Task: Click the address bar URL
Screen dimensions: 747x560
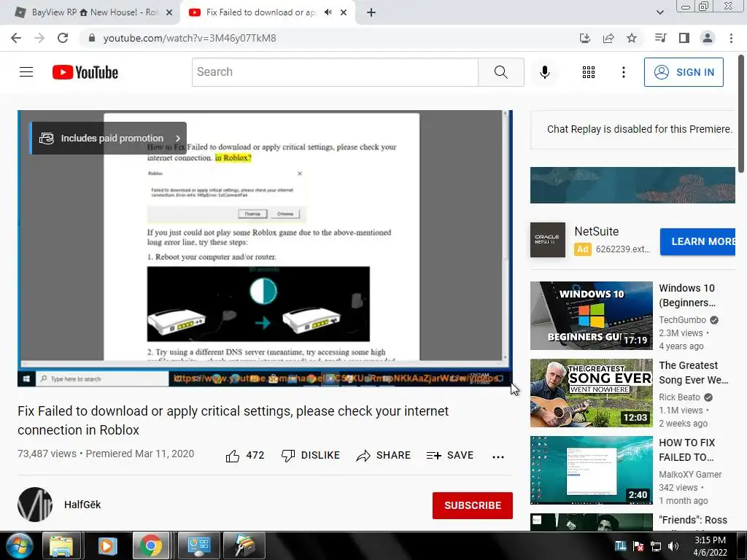Action: tap(190, 38)
